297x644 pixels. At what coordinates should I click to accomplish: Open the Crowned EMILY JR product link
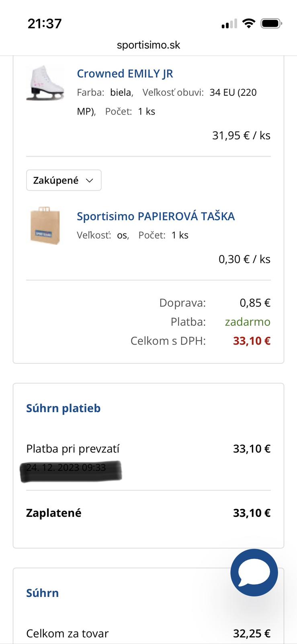click(125, 74)
